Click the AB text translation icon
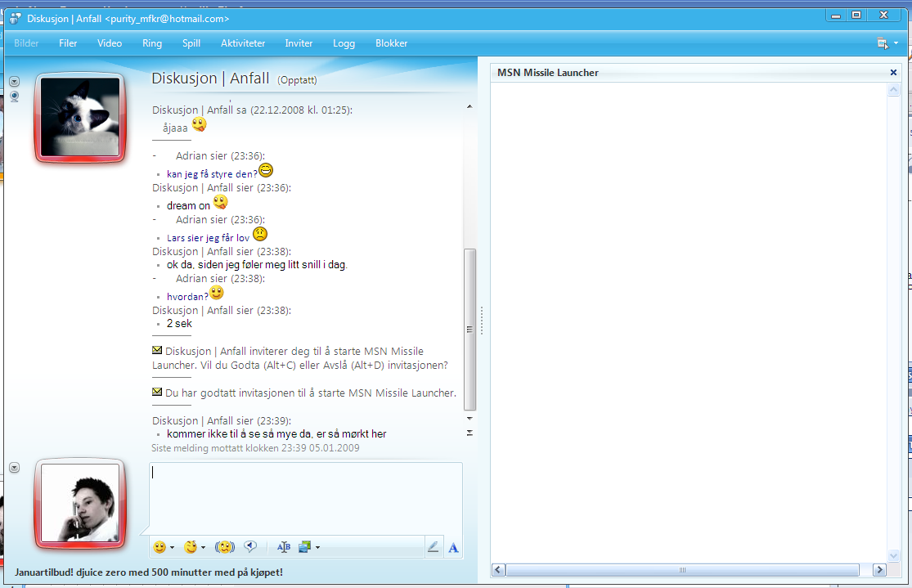Image resolution: width=912 pixels, height=588 pixels. [284, 547]
